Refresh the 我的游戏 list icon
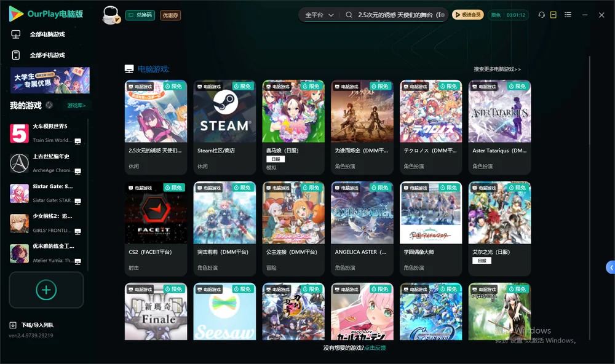The width and height of the screenshot is (615, 364). 49,105
